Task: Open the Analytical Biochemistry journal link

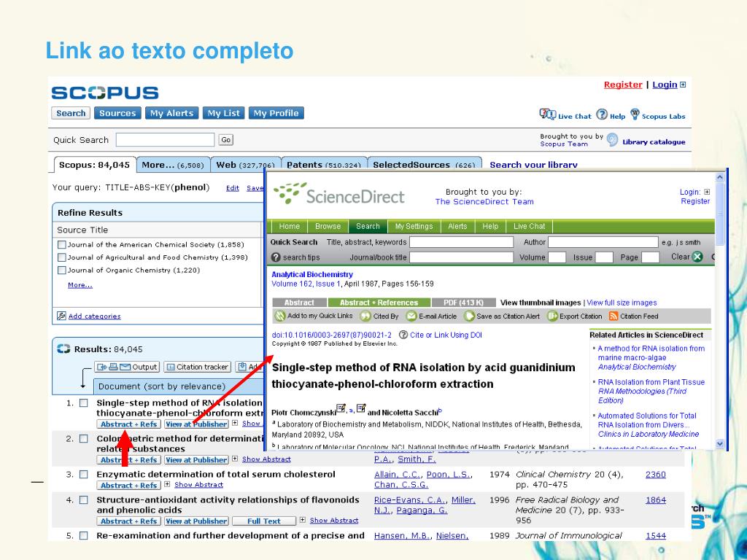Action: coord(312,274)
